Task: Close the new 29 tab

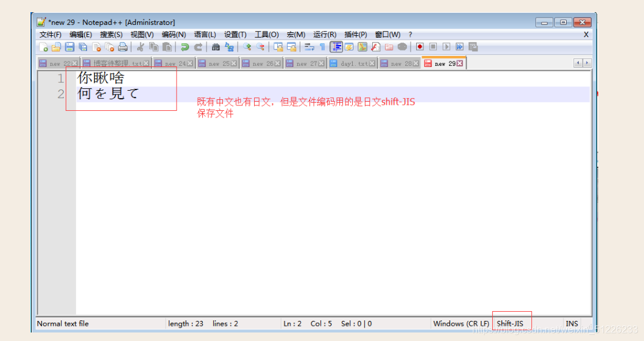Action: pyautogui.click(x=460, y=63)
